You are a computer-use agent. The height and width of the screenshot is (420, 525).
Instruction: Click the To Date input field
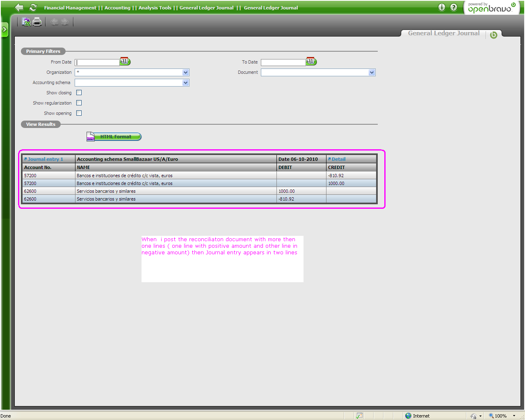(283, 62)
